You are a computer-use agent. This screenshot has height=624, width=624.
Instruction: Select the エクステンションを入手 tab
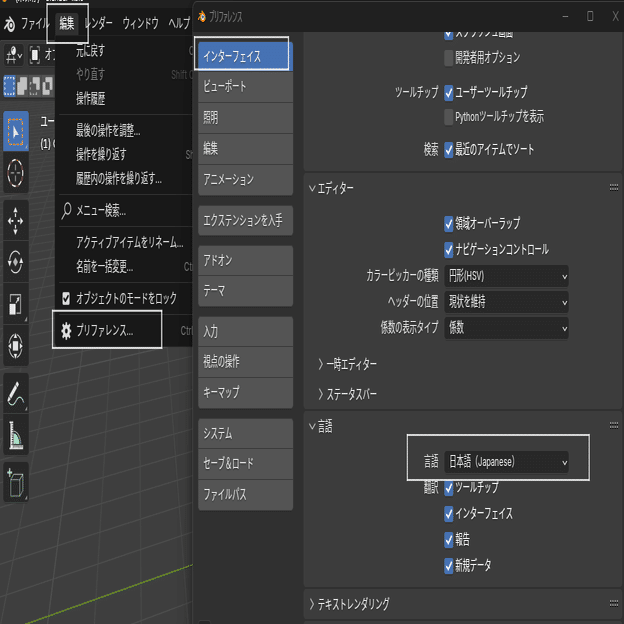(246, 220)
